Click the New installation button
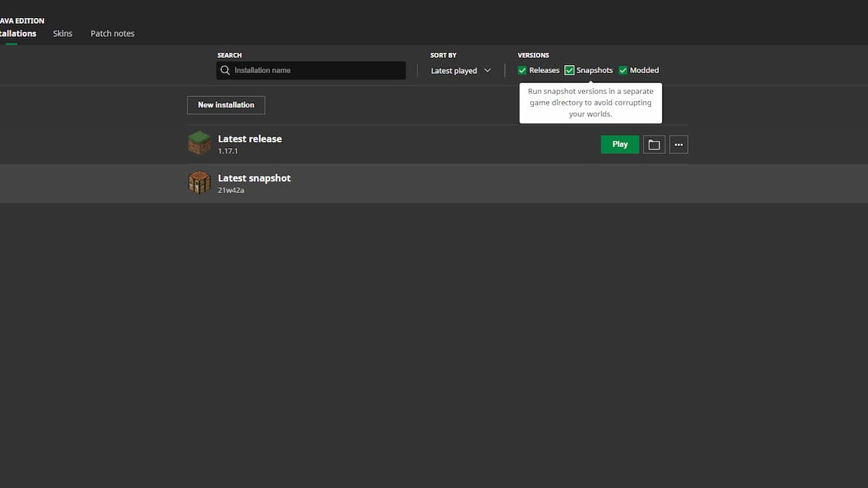This screenshot has width=868, height=488. pos(226,105)
